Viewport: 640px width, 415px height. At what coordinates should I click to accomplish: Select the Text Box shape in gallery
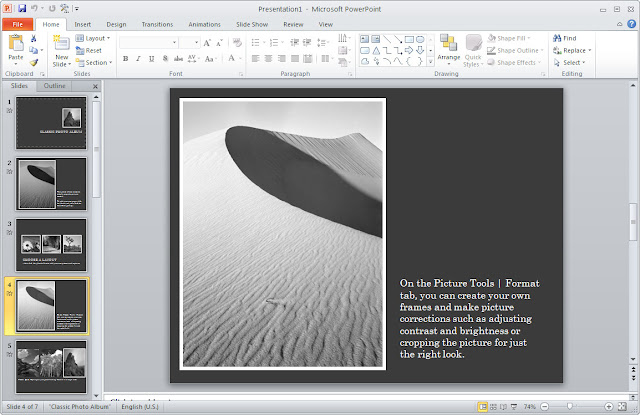364,39
